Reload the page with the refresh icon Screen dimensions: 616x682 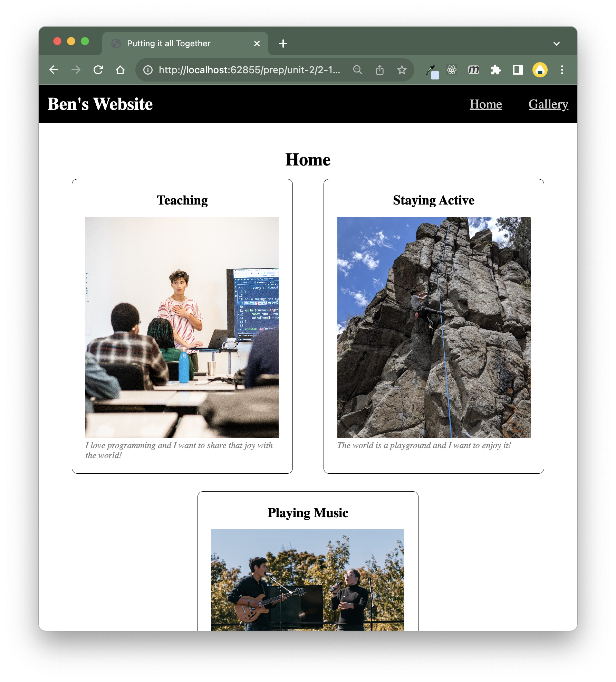pos(98,70)
